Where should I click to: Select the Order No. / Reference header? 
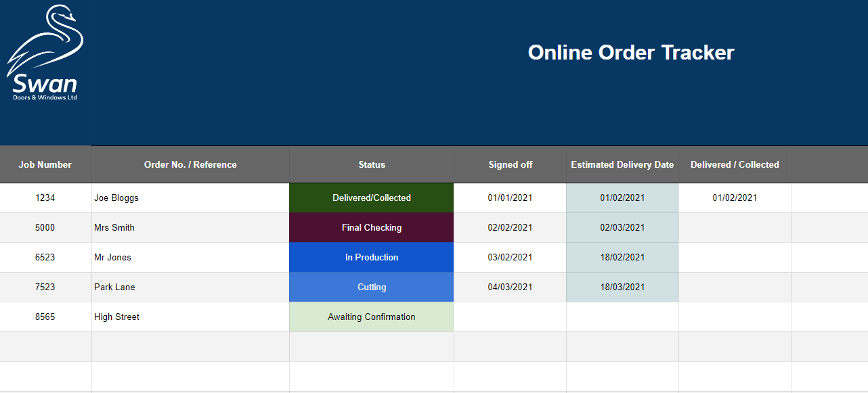(x=190, y=164)
